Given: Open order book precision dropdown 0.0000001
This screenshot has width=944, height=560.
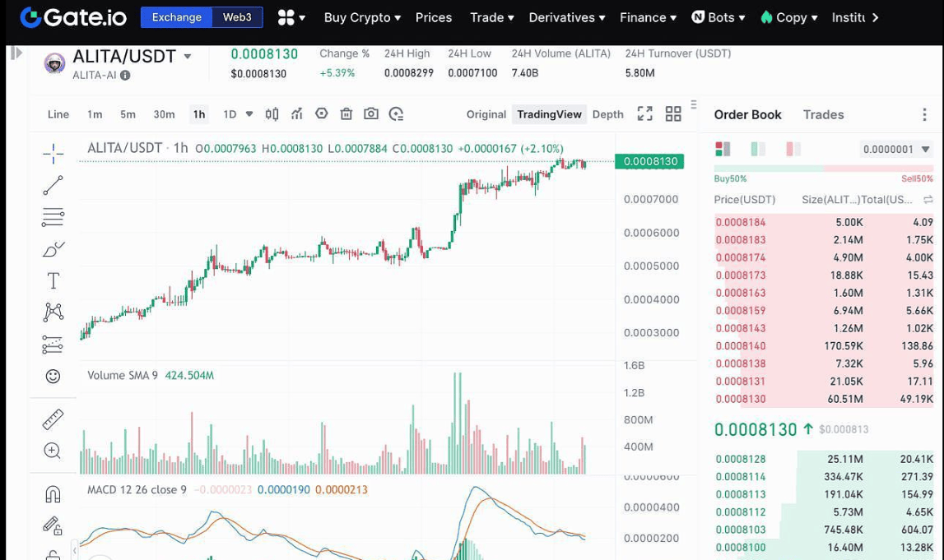Looking at the screenshot, I should 895,149.
